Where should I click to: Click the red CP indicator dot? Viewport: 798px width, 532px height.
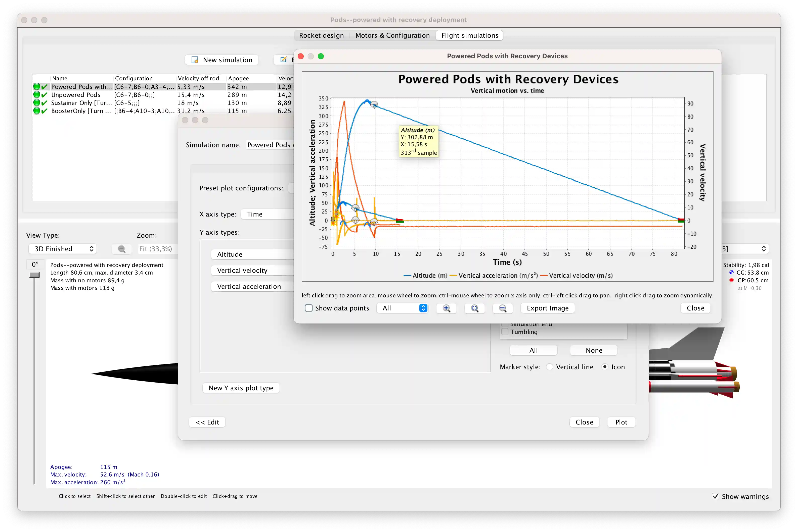point(731,280)
